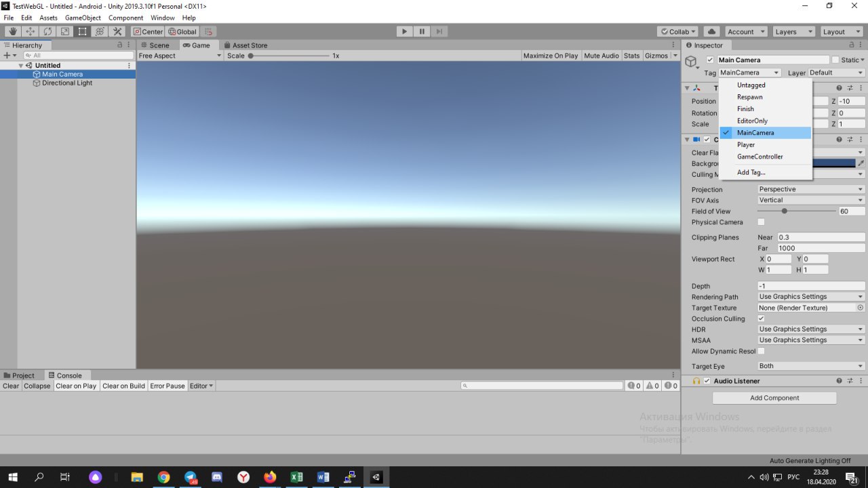868x488 pixels.
Task: Open Hierarchy panel options menu
Action: 130,45
